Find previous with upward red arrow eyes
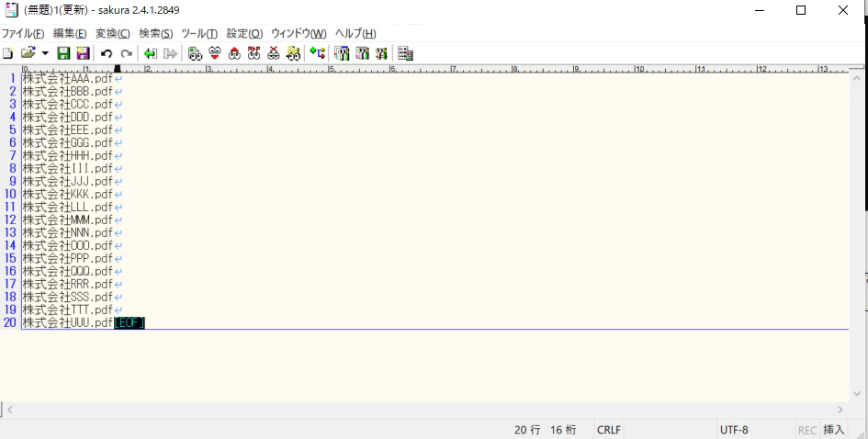868x439 pixels. tap(235, 53)
